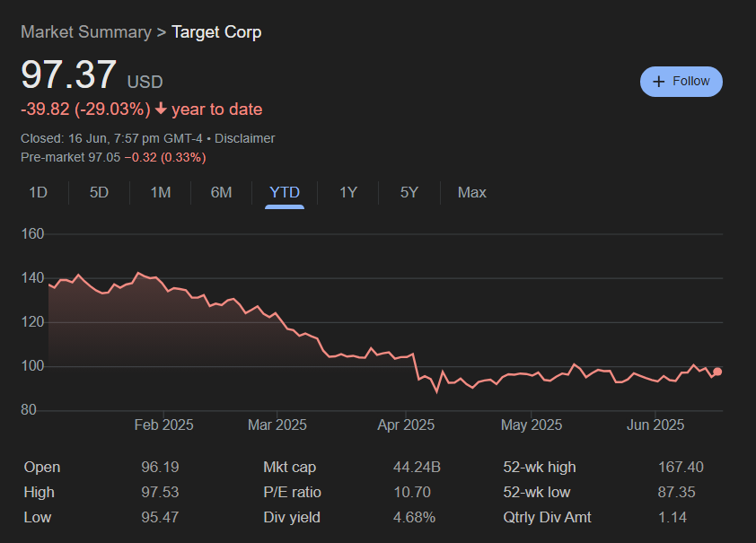Open the Market Summary breadcrumb link

(86, 32)
